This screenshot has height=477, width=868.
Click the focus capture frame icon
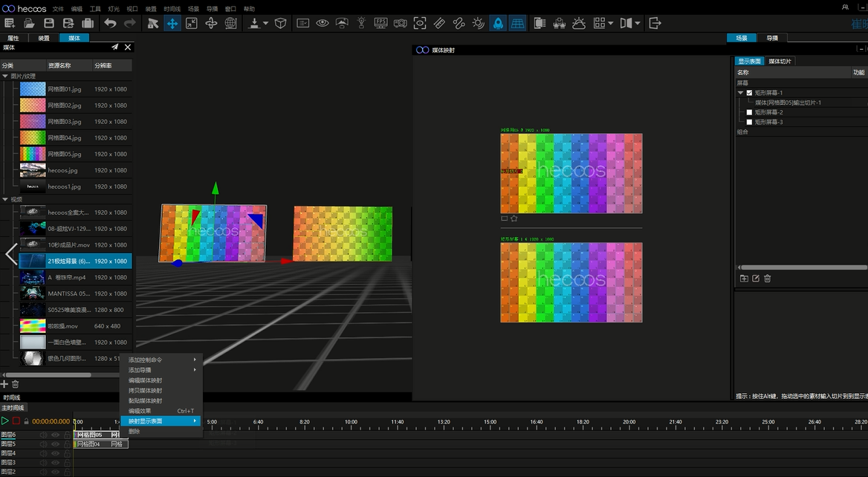(x=420, y=23)
